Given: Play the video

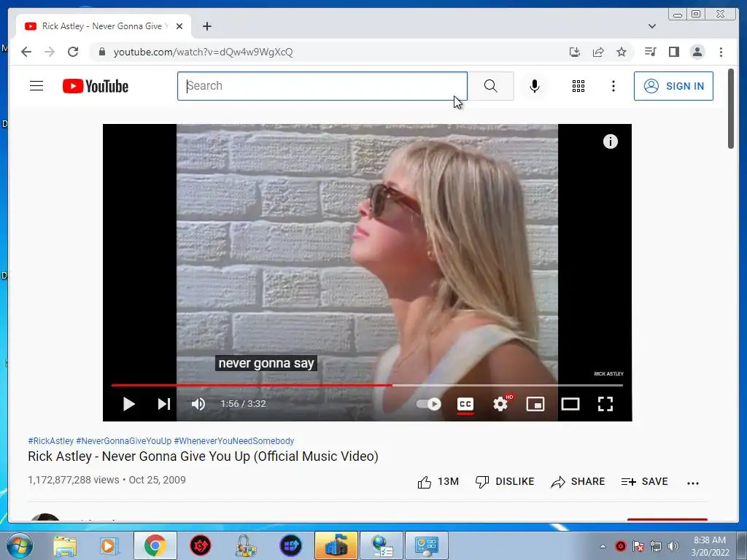Looking at the screenshot, I should coord(128,404).
